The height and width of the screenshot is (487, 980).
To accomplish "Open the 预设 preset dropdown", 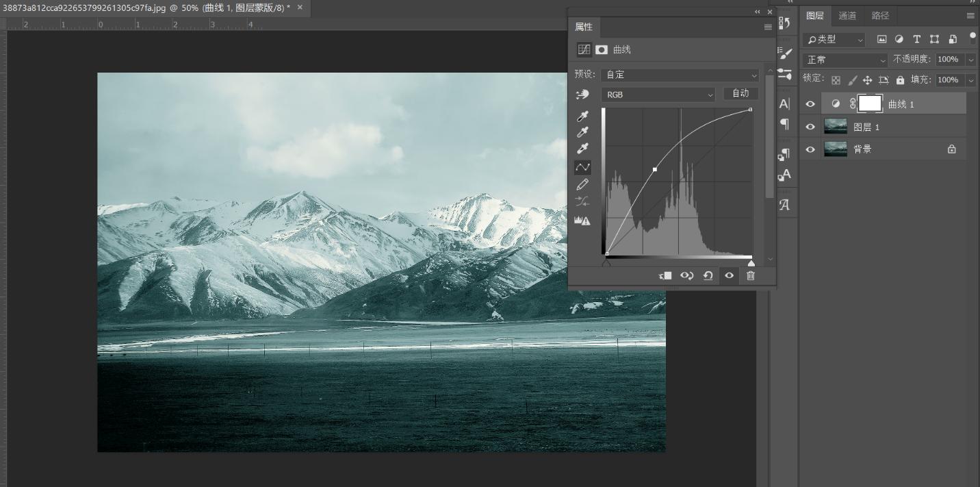I will click(x=679, y=74).
